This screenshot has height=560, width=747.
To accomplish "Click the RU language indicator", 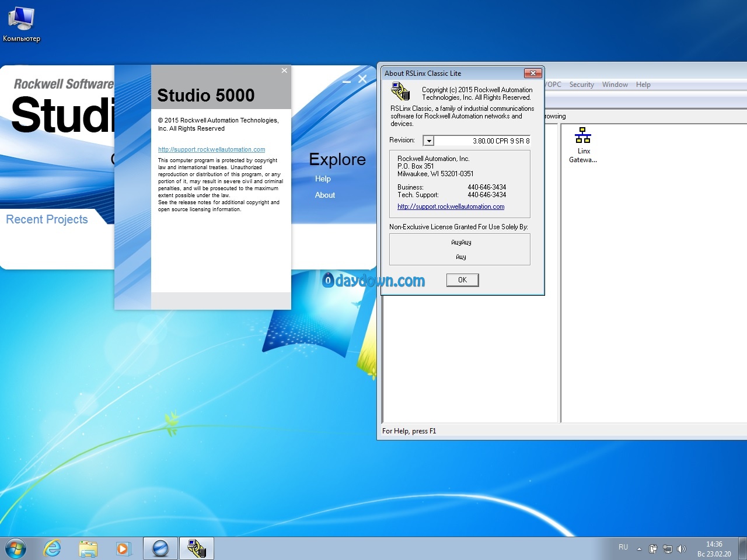I will (x=623, y=547).
